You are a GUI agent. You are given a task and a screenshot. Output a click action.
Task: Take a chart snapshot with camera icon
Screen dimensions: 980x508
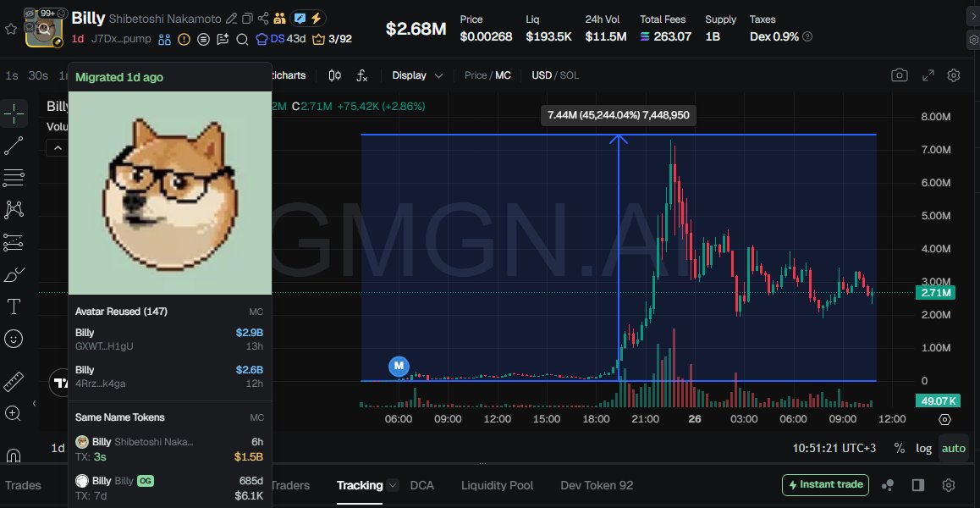[x=900, y=75]
